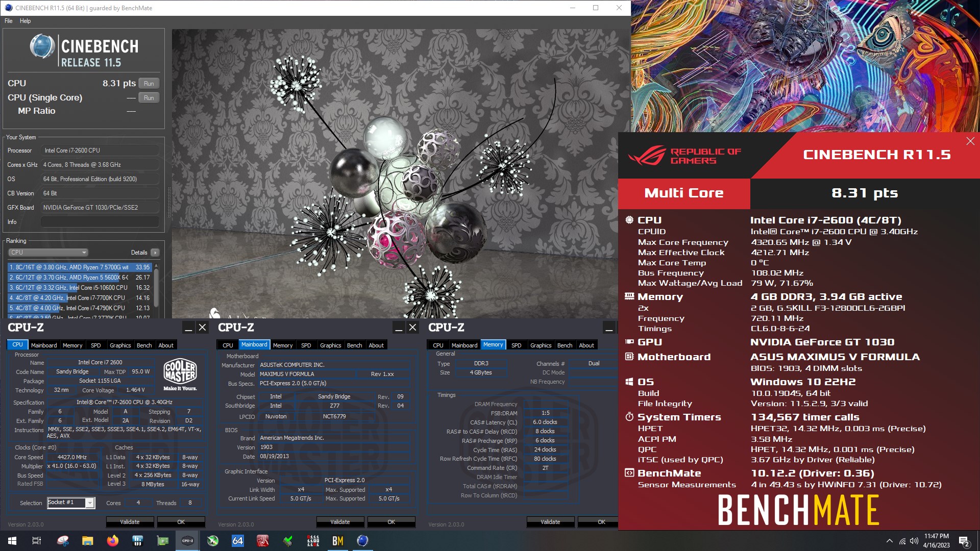Open Task View from the taskbar
The width and height of the screenshot is (980, 551).
(37, 541)
